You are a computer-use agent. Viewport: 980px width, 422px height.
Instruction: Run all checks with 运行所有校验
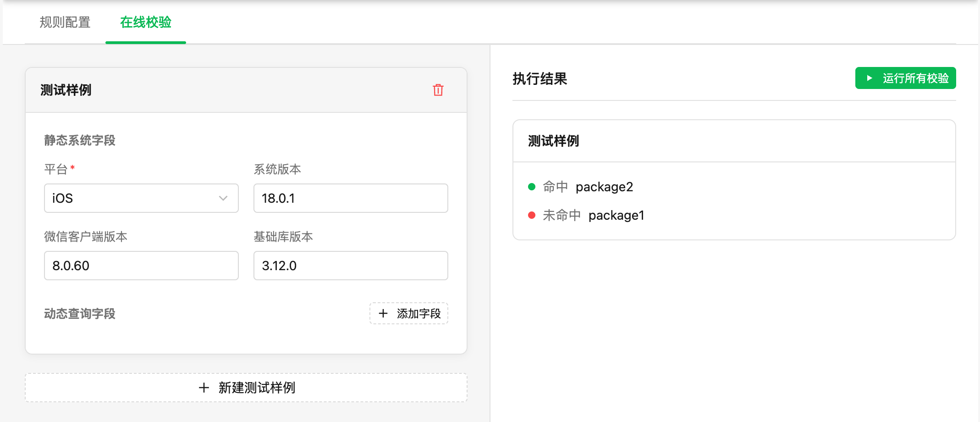point(905,78)
